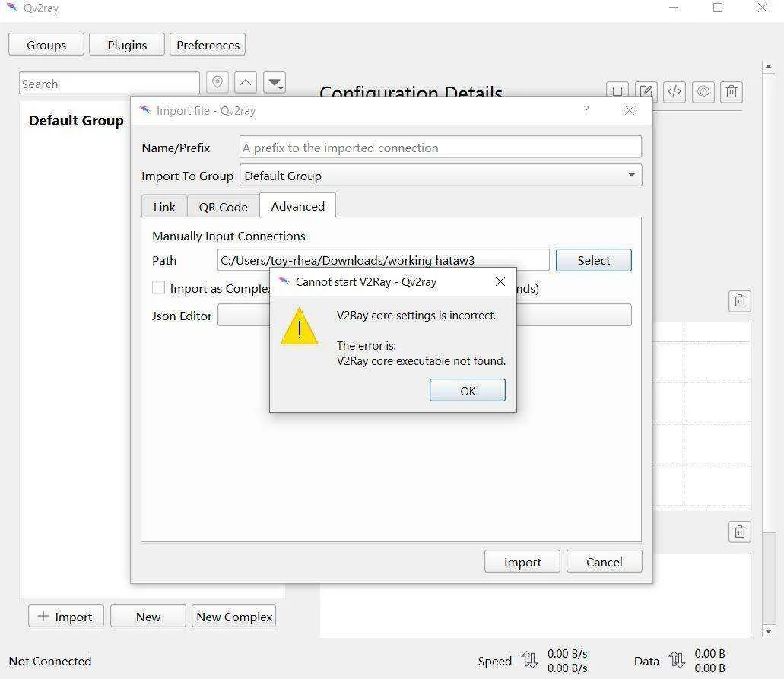Click the latency test icon

click(703, 91)
